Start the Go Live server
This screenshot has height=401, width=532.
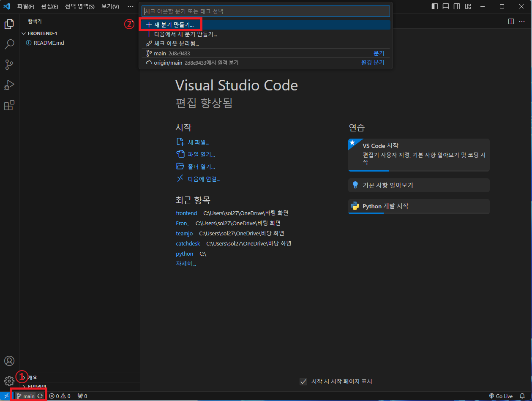(501, 396)
